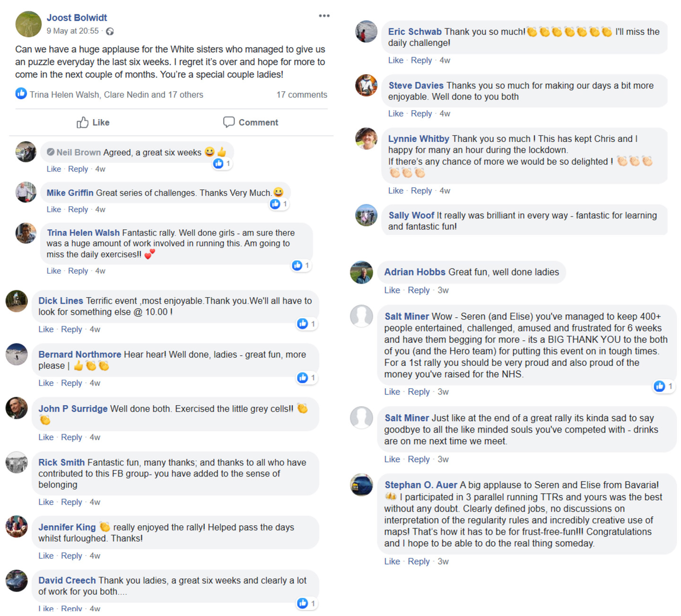Image resolution: width=681 pixels, height=616 pixels.
Task: Click the blue like reaction icon beside Trina Helen Walsh names
Action: [x=21, y=94]
